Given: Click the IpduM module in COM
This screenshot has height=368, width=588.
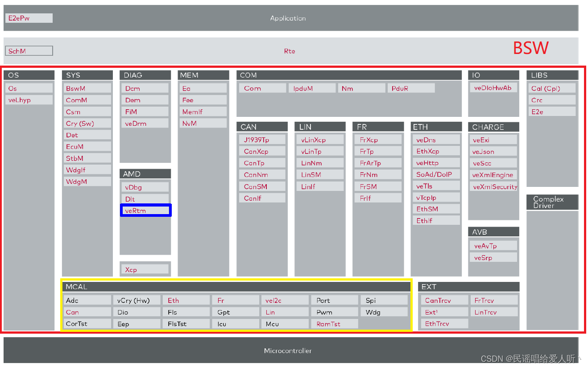Looking at the screenshot, I should coord(312,88).
